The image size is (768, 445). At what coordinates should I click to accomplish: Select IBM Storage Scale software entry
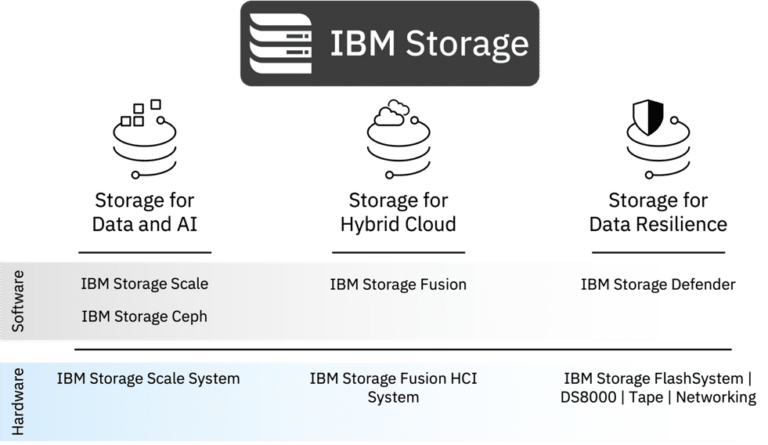(144, 283)
